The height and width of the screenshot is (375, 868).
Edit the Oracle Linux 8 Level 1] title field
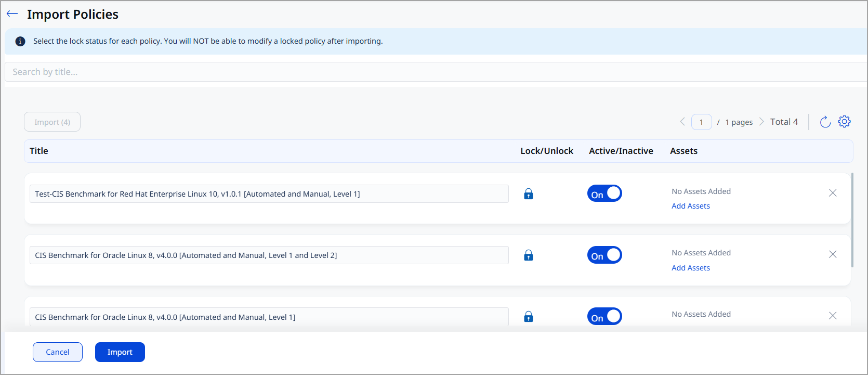(x=269, y=317)
